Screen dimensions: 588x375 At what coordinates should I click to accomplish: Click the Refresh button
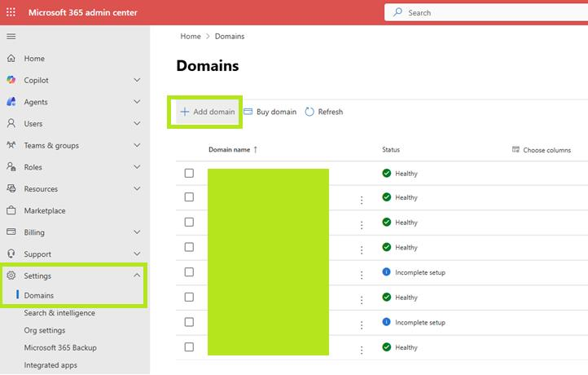pos(324,112)
